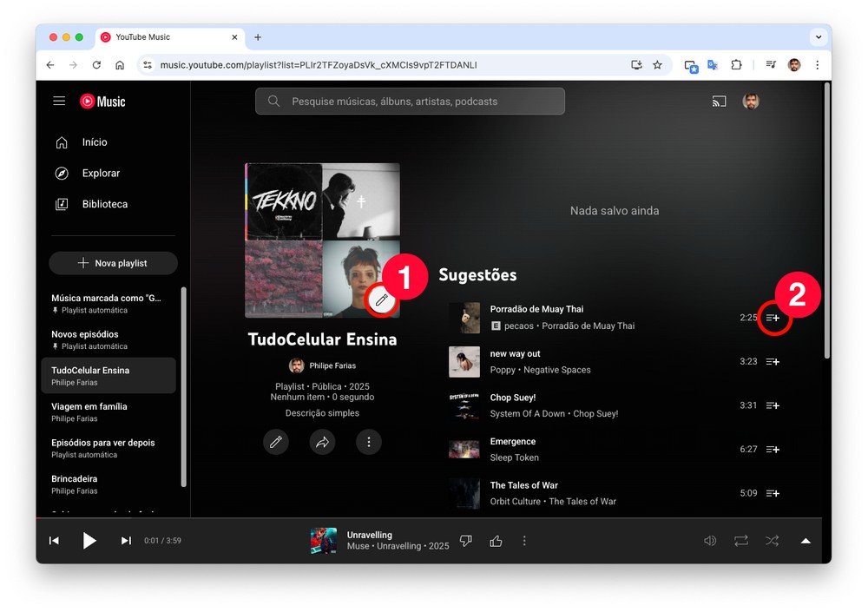
Task: Edit playlist cover with pencil overlay icon
Action: pos(381,299)
